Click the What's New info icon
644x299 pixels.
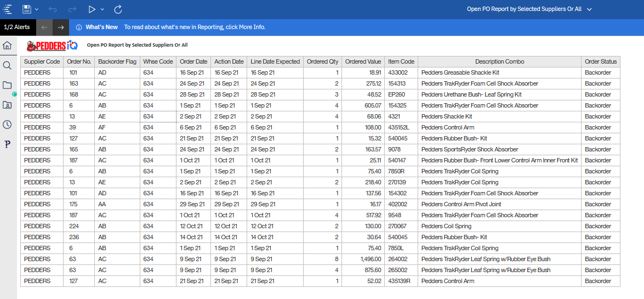point(79,27)
